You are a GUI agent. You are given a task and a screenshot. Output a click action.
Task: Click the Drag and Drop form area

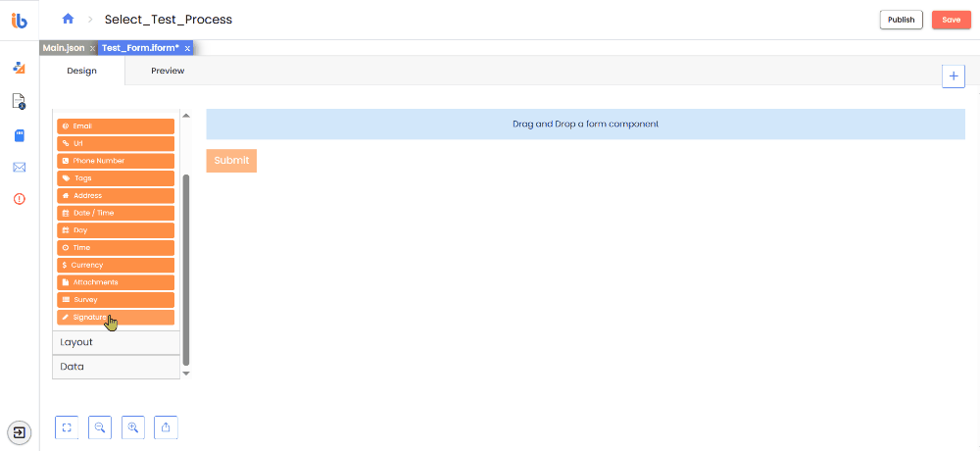586,124
